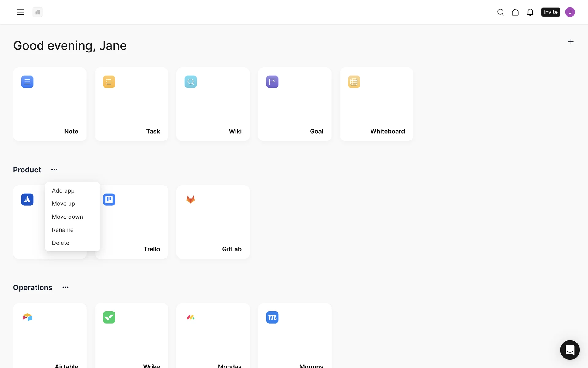Open the chat support bubble
Viewport: 588px width, 368px height.
click(x=570, y=350)
